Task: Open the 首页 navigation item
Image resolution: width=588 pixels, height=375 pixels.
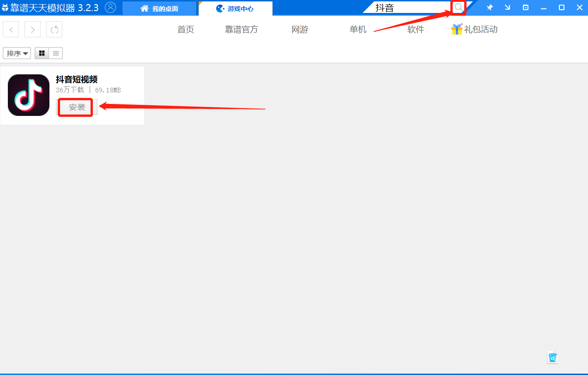Action: click(x=186, y=30)
